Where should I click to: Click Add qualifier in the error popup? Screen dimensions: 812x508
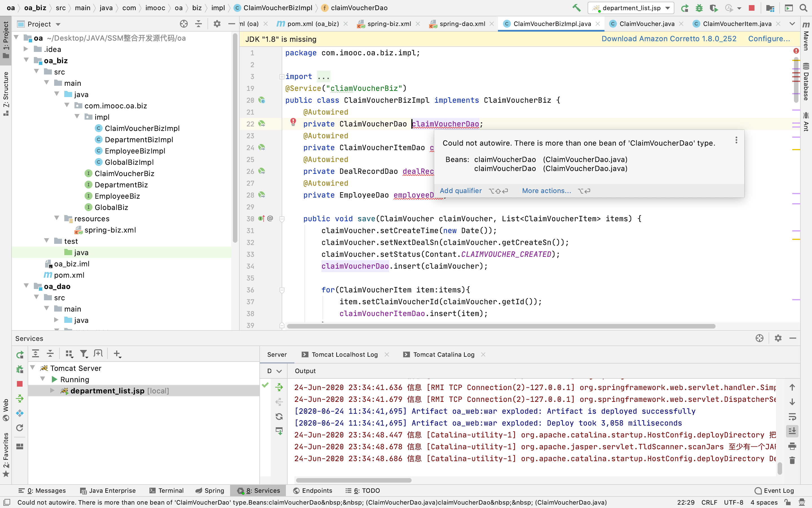[460, 191]
